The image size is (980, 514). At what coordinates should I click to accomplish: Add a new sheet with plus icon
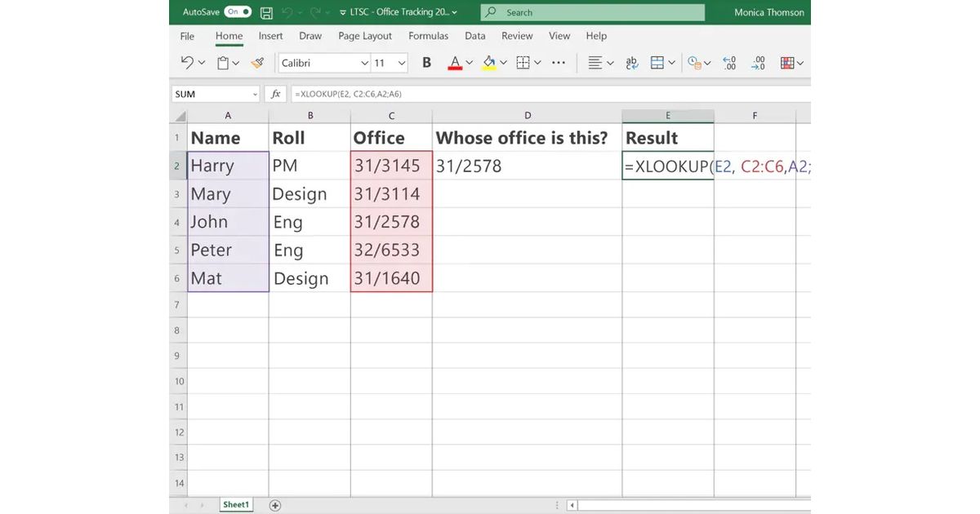point(275,505)
